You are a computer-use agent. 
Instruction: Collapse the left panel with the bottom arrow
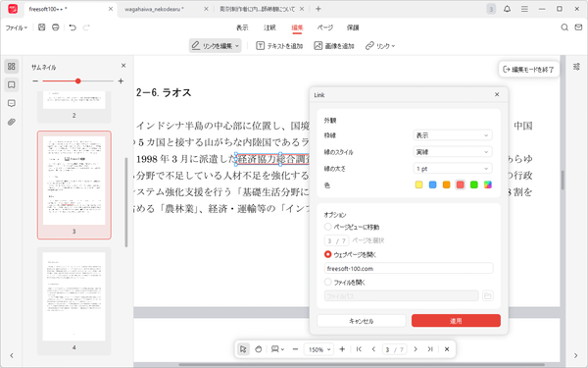click(x=12, y=355)
